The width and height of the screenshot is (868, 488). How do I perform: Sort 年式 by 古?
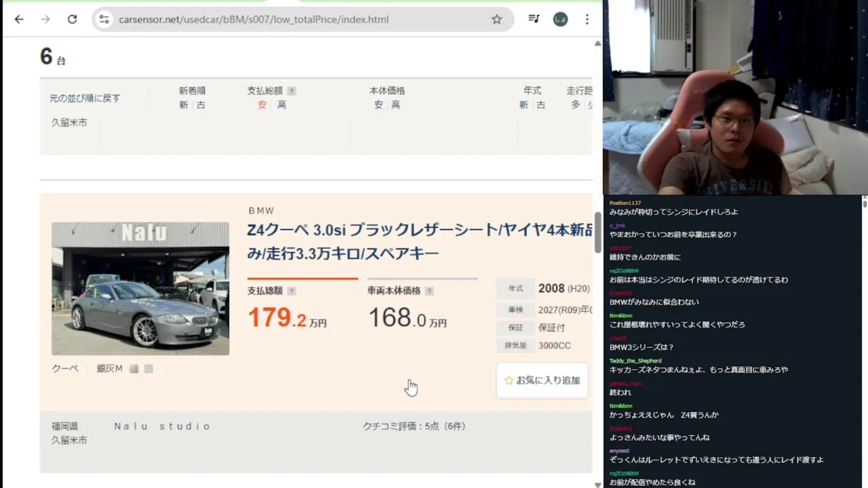pos(541,105)
